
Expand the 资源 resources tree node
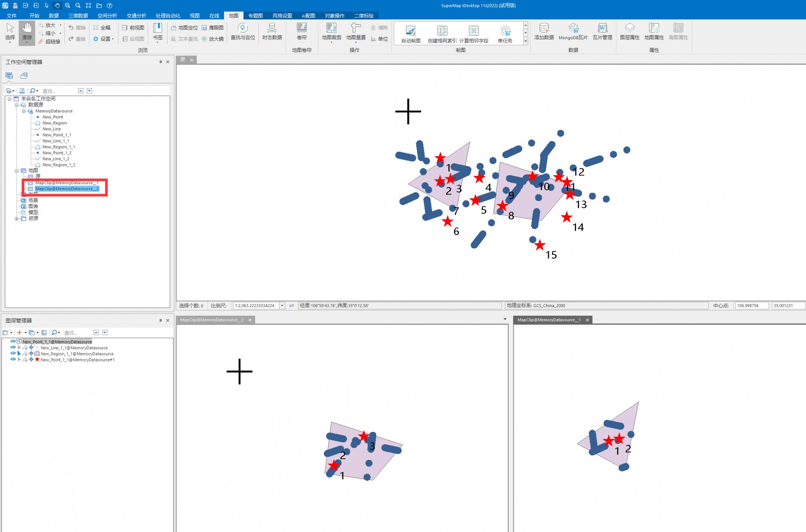(17, 219)
